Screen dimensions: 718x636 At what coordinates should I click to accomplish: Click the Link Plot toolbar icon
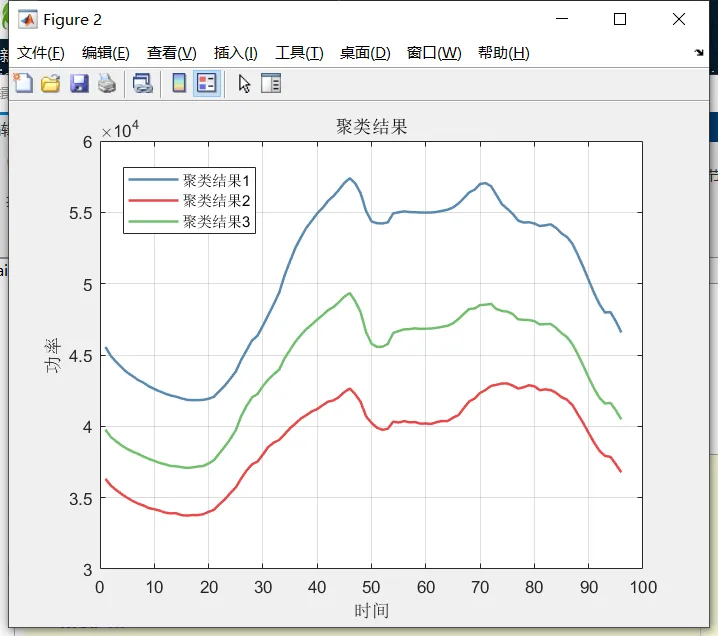pos(142,84)
